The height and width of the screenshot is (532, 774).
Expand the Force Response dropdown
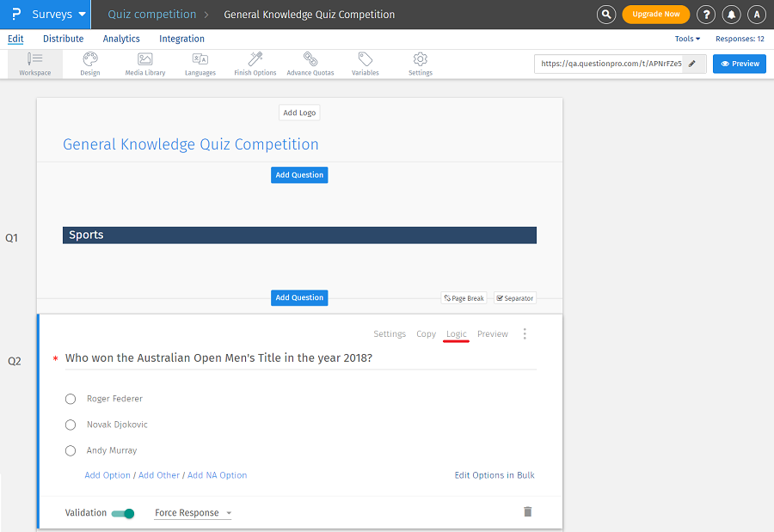click(193, 513)
